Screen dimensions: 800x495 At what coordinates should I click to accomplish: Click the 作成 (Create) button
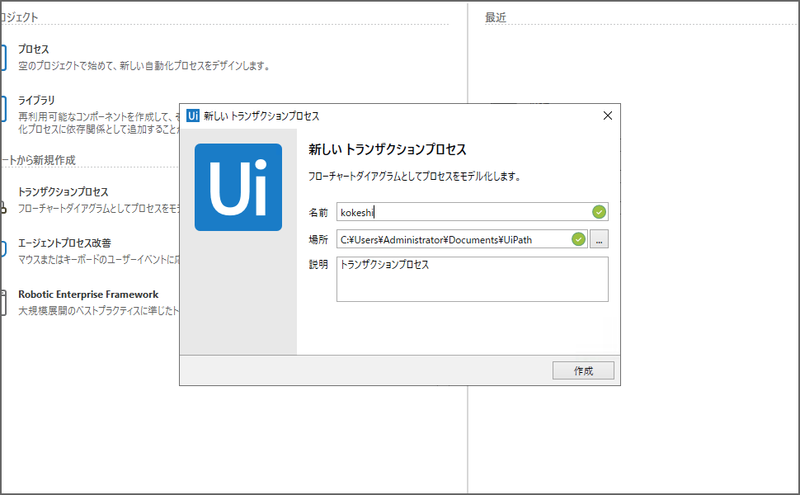pos(583,370)
